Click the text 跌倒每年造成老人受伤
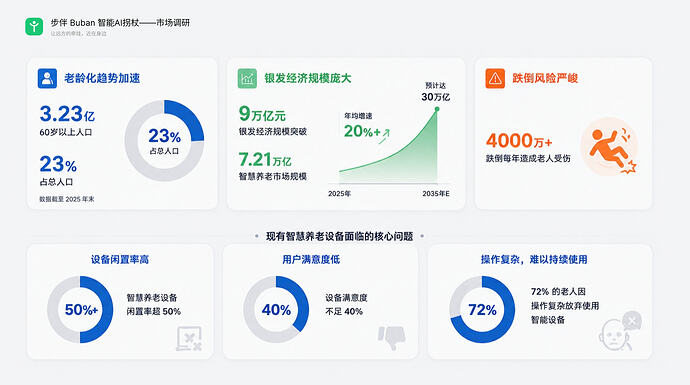This screenshot has height=385, width=690. tap(528, 158)
